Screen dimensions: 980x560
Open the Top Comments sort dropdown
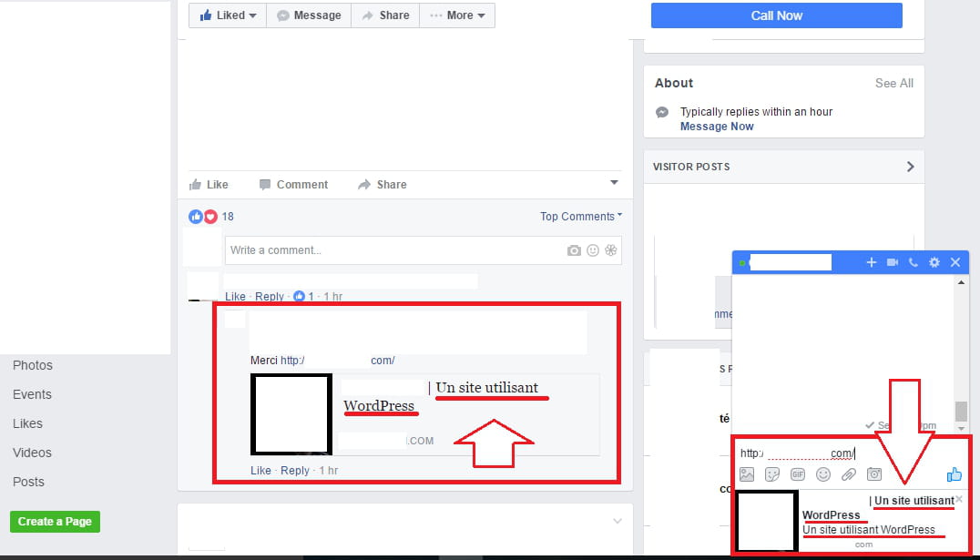pos(581,216)
